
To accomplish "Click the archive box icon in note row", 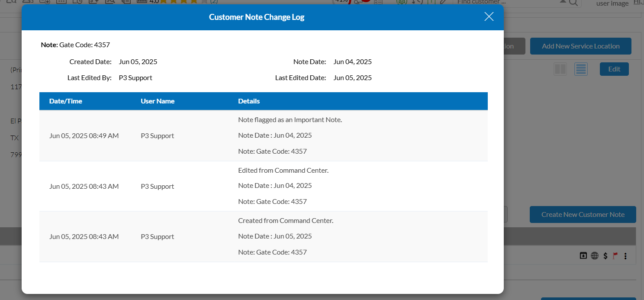I will [x=583, y=256].
